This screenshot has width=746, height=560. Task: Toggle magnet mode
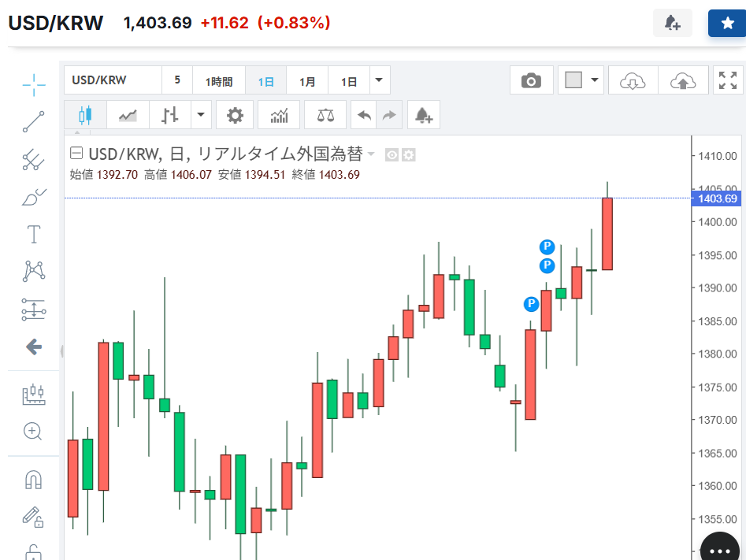tap(33, 480)
